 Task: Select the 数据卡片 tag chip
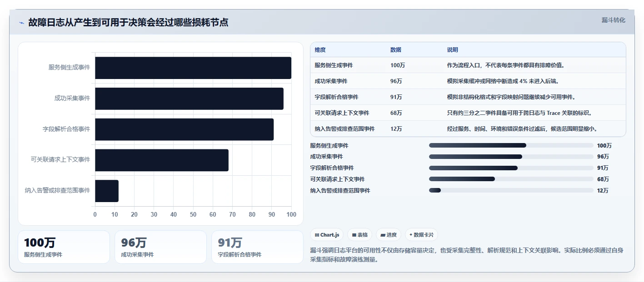pyautogui.click(x=421, y=235)
